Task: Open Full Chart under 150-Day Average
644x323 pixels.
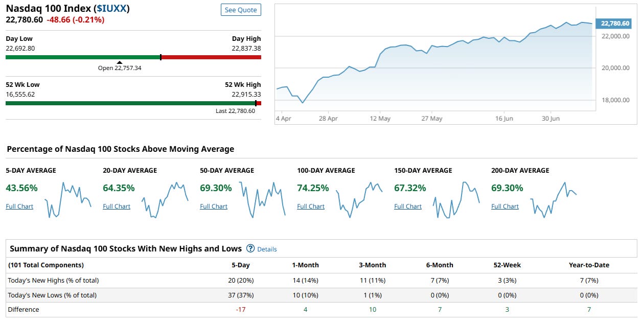Action: (x=408, y=206)
